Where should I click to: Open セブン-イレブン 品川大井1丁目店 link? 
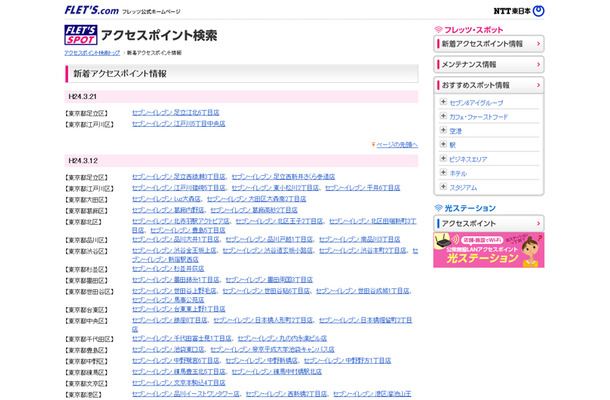pos(175,239)
